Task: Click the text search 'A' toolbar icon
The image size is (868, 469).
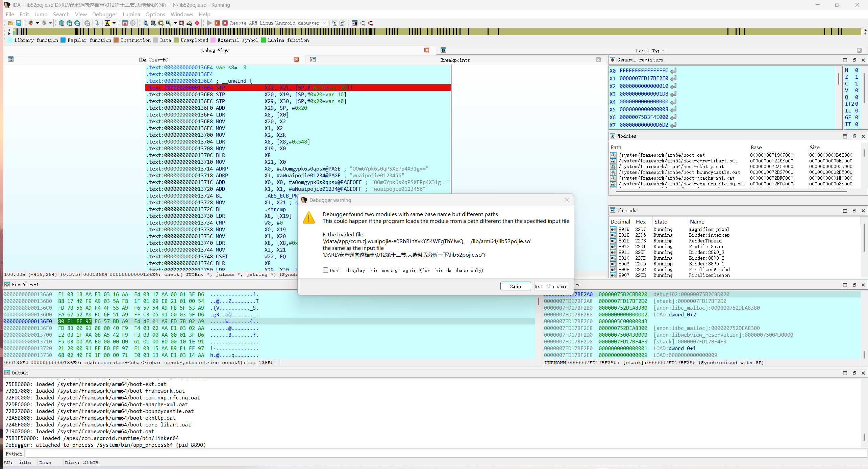Action: tap(107, 23)
